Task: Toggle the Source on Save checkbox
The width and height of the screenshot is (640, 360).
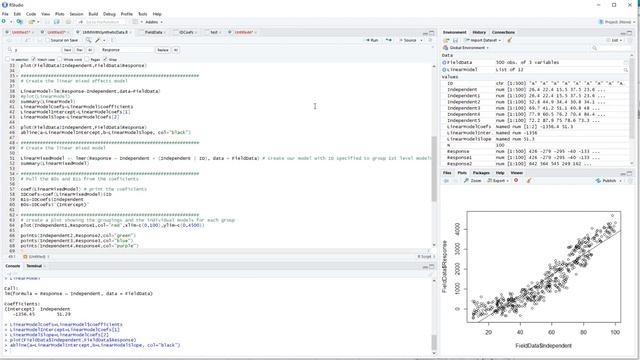Action: coord(48,40)
